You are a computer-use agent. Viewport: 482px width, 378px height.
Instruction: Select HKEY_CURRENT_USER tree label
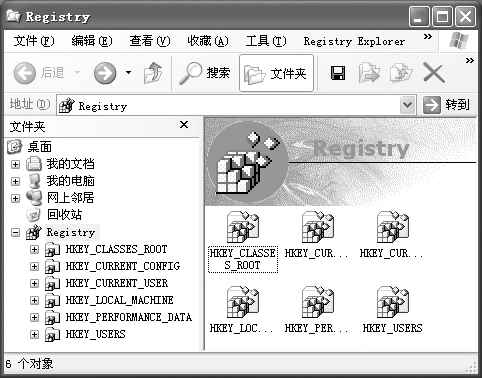(x=117, y=283)
